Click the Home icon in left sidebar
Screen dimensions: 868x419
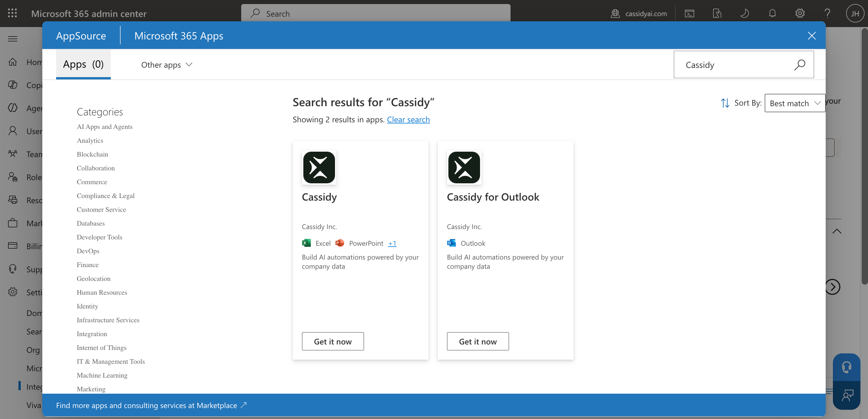click(13, 62)
